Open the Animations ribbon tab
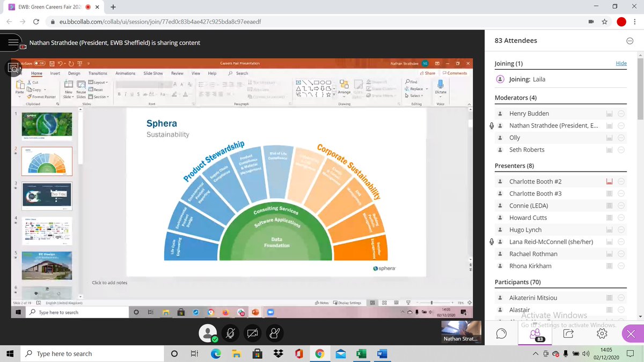Screen dimensions: 644x362 [126, 73]
